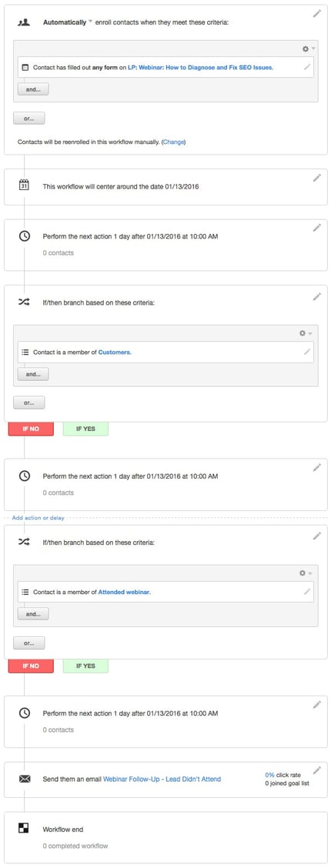Add 'and...' condition to Attended webinar criteria
Screen dimensions: 331x868
point(33,613)
